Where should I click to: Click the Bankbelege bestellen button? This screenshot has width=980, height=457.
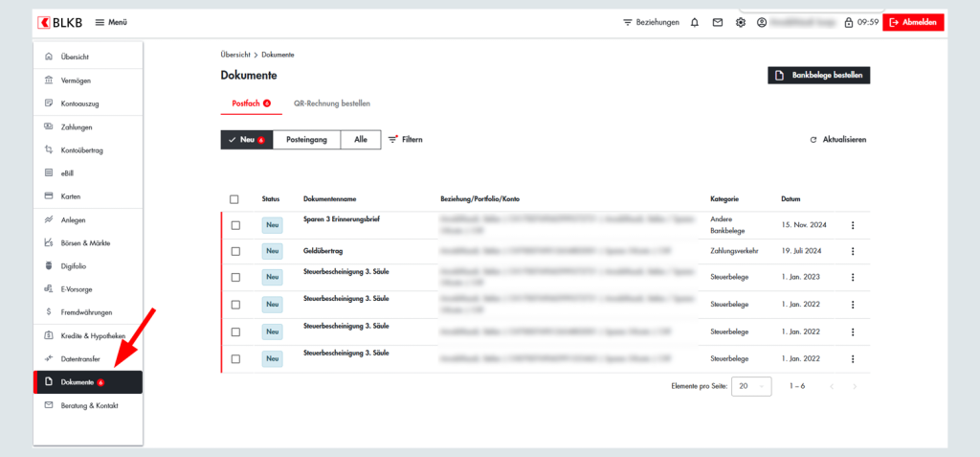[818, 76]
